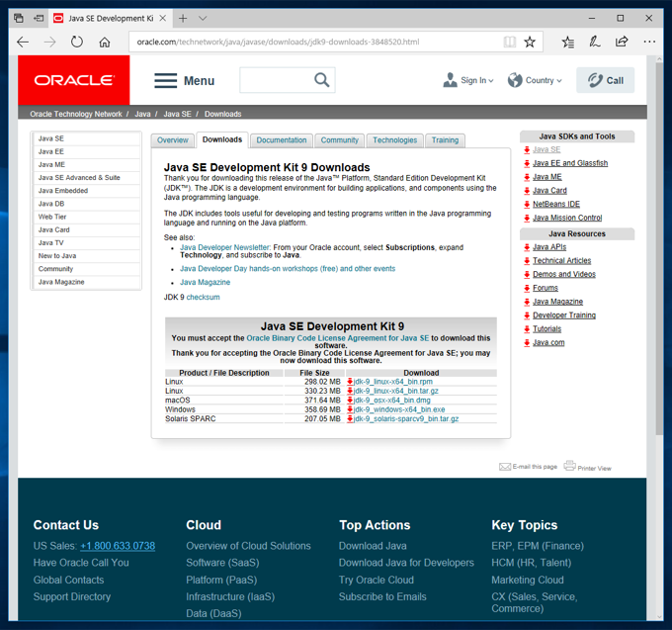The width and height of the screenshot is (672, 630).
Task: Select Java EE in left sidebar
Action: pos(86,151)
